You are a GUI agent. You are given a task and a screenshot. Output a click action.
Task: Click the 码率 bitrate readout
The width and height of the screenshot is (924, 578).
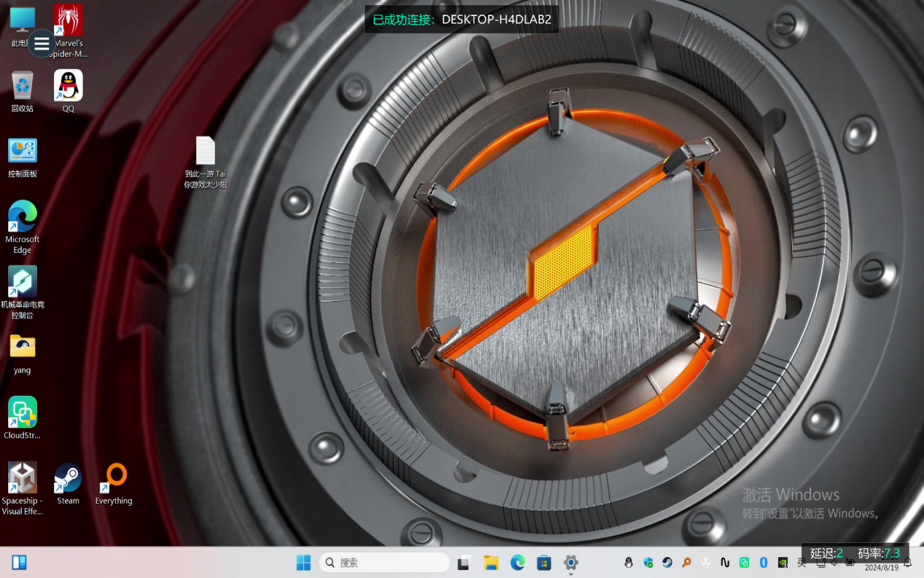click(x=879, y=553)
